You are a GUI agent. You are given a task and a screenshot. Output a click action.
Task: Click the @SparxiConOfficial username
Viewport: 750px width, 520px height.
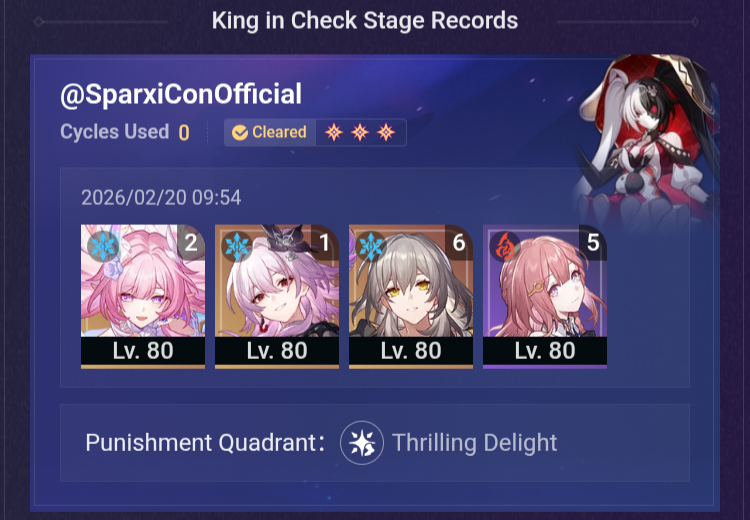coord(181,94)
